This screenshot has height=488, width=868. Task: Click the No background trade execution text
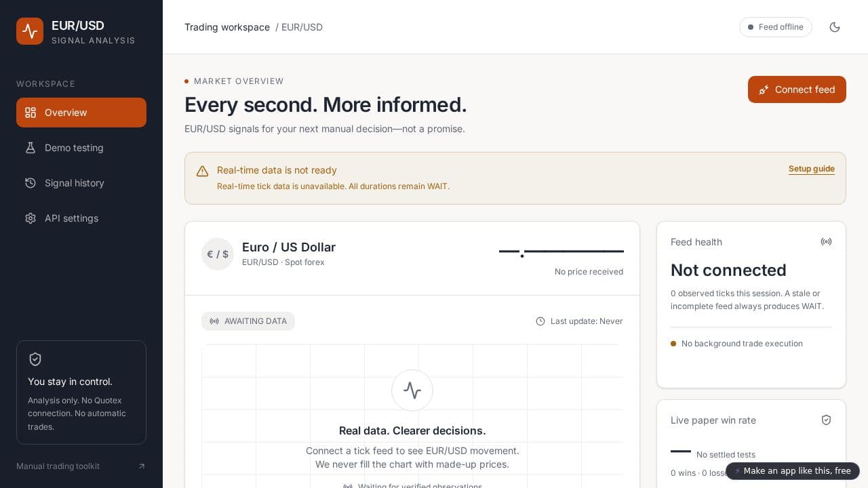tap(742, 344)
